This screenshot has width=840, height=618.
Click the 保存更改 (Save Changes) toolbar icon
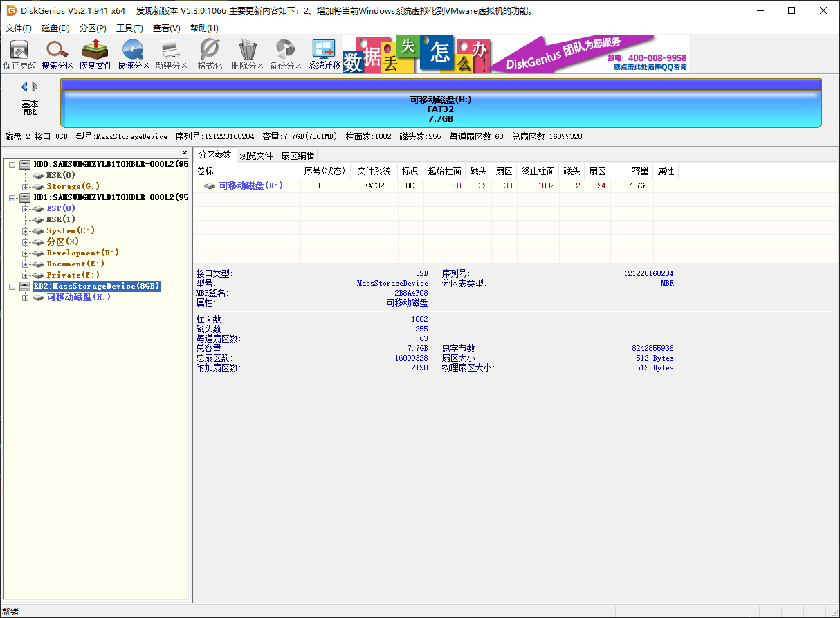point(19,54)
